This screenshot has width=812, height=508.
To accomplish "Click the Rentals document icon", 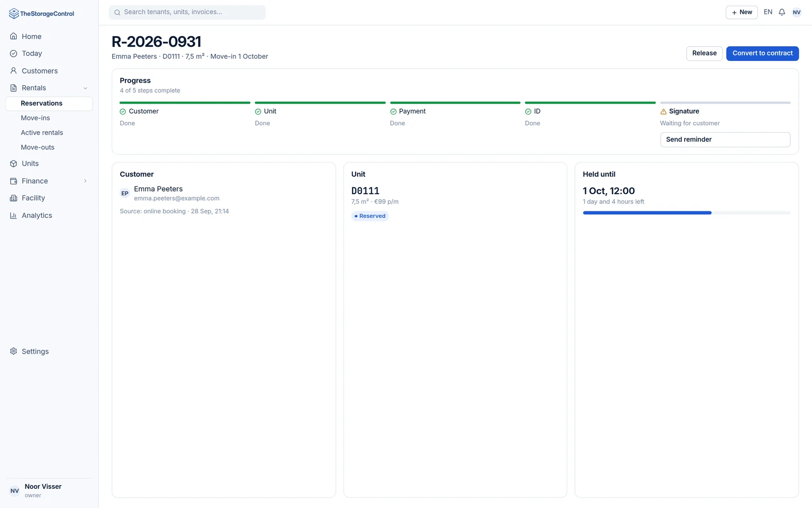I will (x=14, y=88).
